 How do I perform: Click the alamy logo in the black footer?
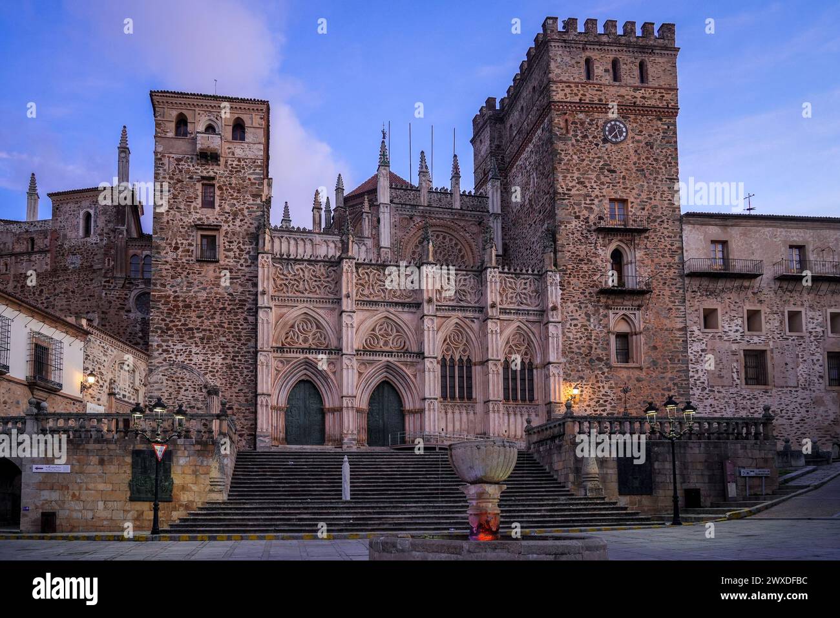click(65, 588)
